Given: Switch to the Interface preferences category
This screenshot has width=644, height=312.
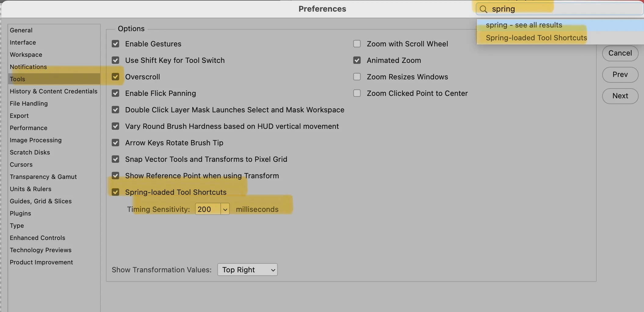Looking at the screenshot, I should click(x=23, y=42).
